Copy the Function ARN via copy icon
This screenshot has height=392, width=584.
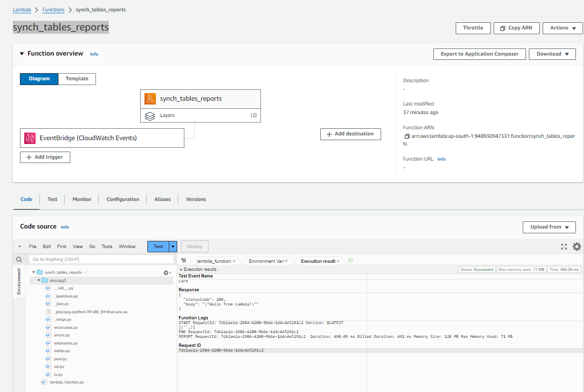[x=406, y=136]
